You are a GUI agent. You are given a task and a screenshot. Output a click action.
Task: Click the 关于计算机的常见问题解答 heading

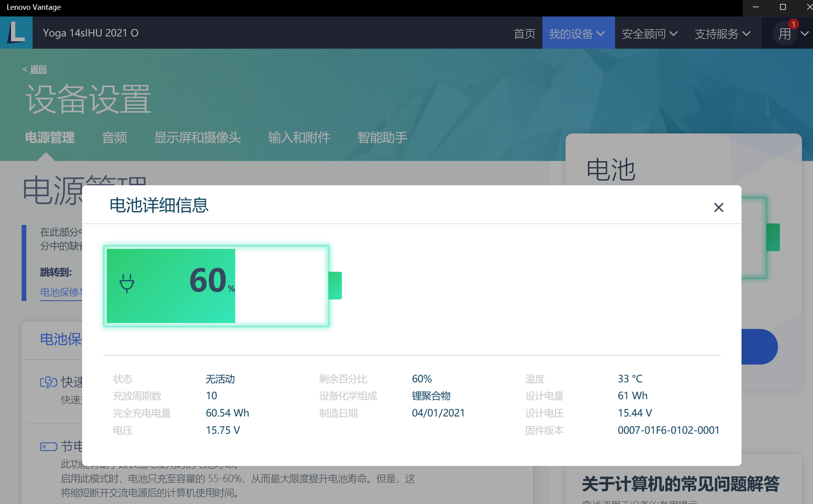[681, 484]
